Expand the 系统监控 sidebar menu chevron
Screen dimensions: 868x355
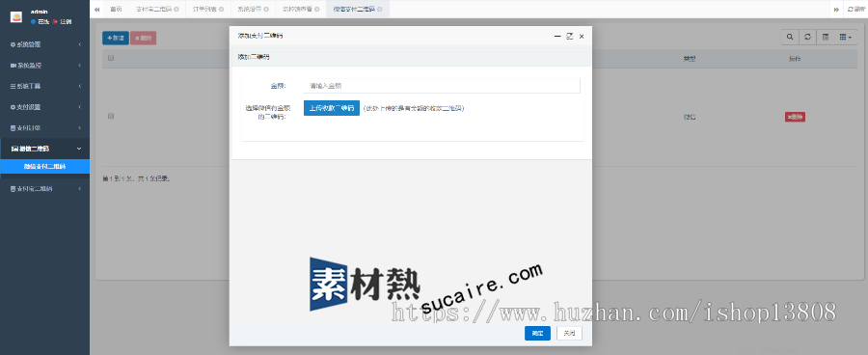80,66
